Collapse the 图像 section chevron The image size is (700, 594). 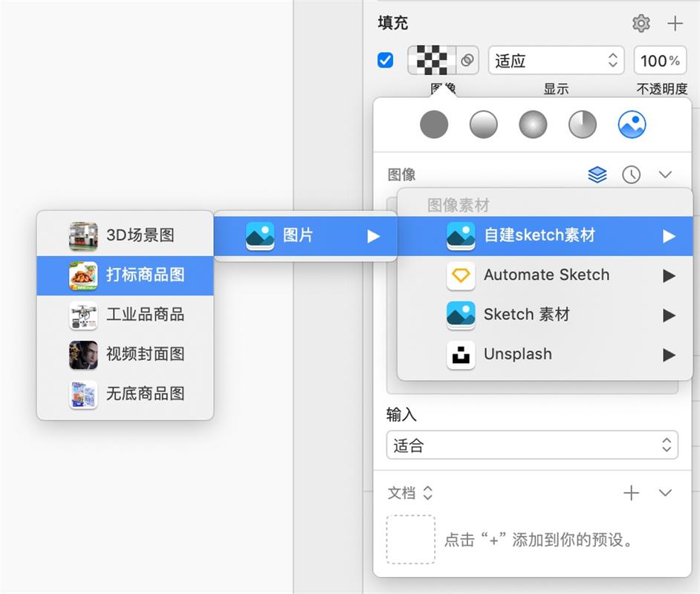coord(665,174)
